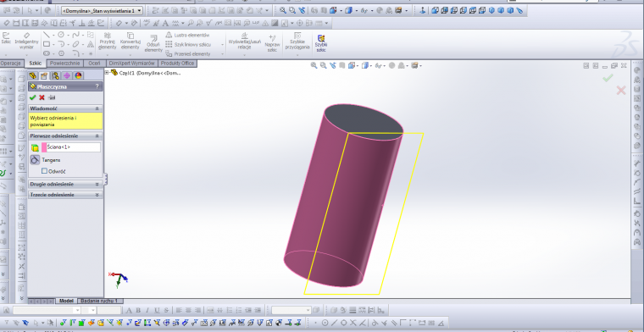Click the Konwertuj elementy tool
The image size is (644, 332).
tap(130, 41)
